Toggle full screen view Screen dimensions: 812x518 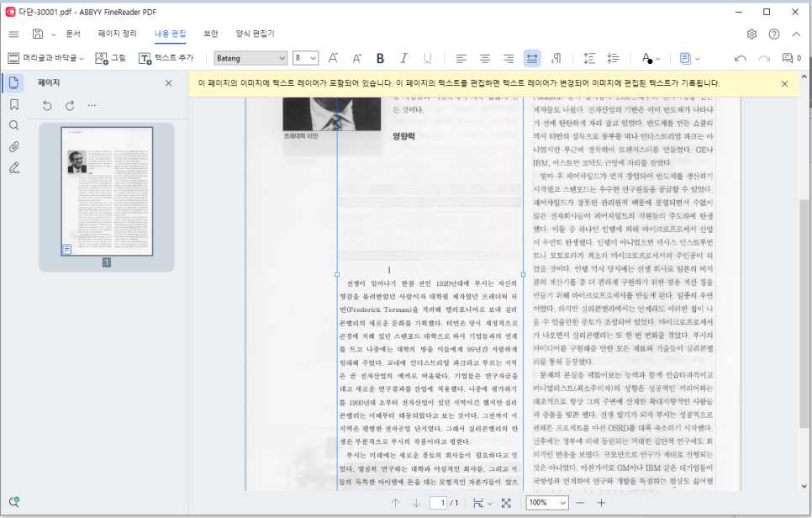click(506, 503)
